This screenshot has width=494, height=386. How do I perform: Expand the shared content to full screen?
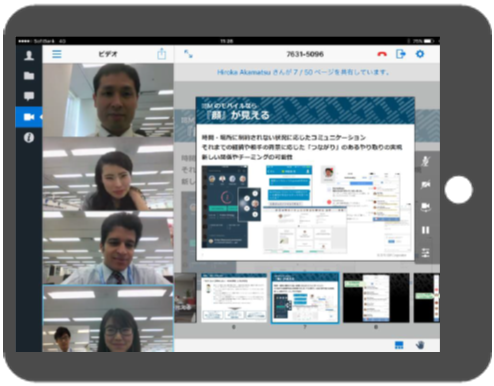tap(188, 54)
